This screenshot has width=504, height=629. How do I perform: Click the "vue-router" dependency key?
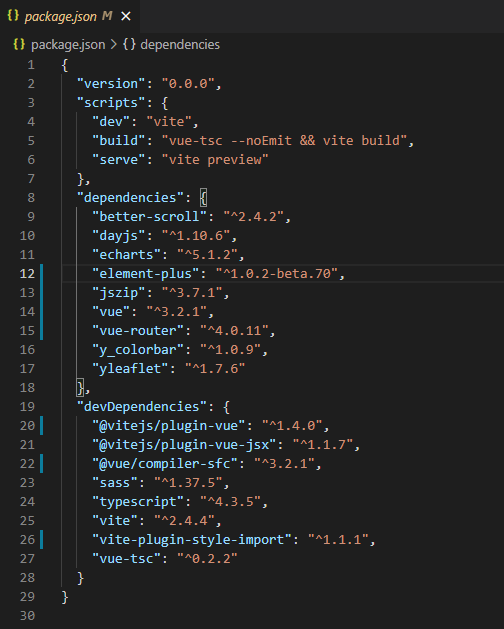tap(138, 331)
